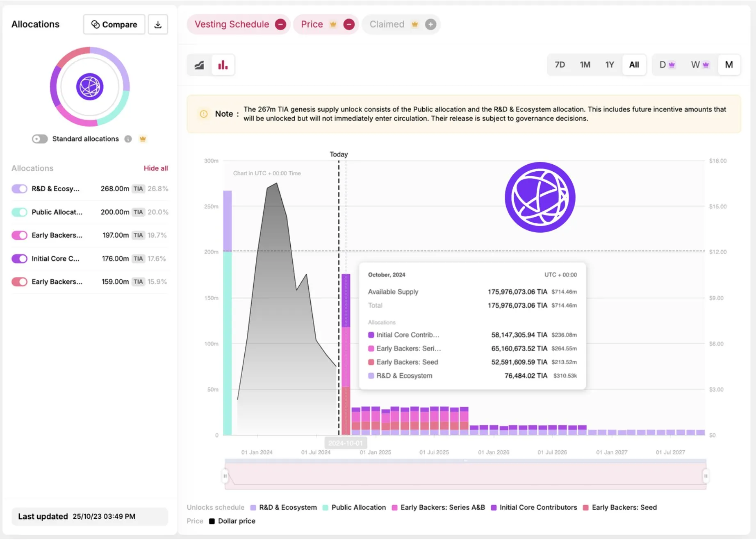Click the Hide all link
The width and height of the screenshot is (756, 540).
pyautogui.click(x=156, y=168)
